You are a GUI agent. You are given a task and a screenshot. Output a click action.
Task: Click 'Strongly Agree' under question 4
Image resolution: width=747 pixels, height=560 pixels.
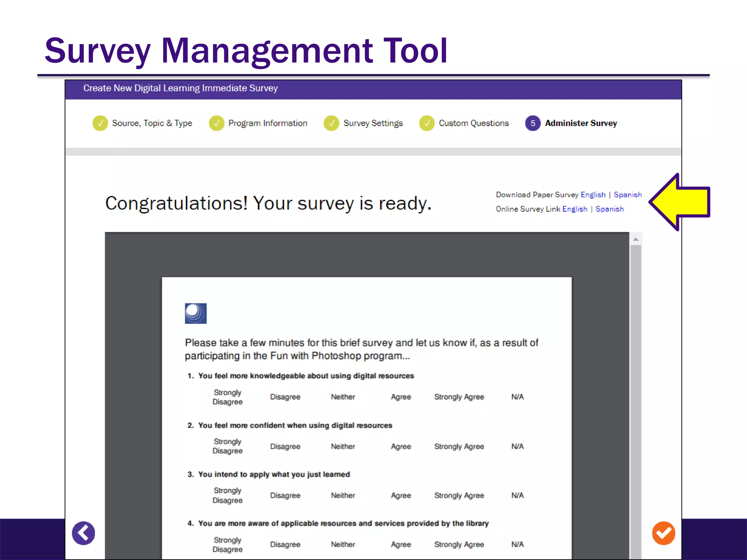coord(459,545)
